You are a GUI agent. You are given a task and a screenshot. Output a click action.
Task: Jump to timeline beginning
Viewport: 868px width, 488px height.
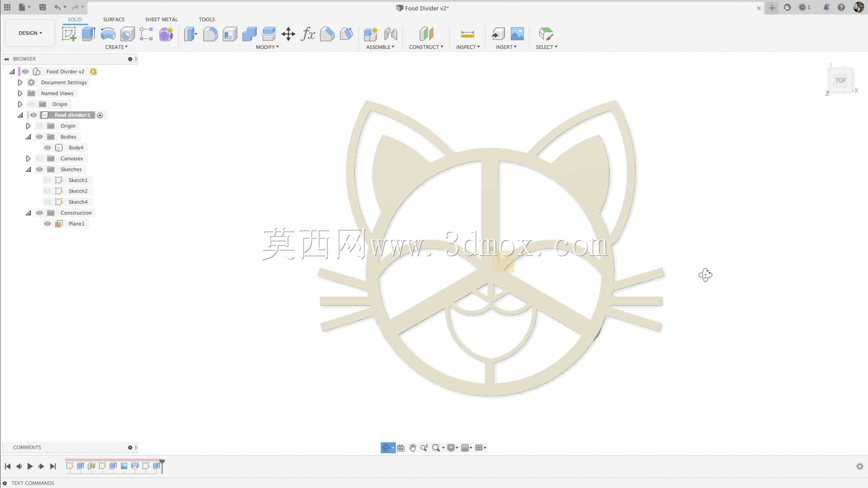(7, 466)
